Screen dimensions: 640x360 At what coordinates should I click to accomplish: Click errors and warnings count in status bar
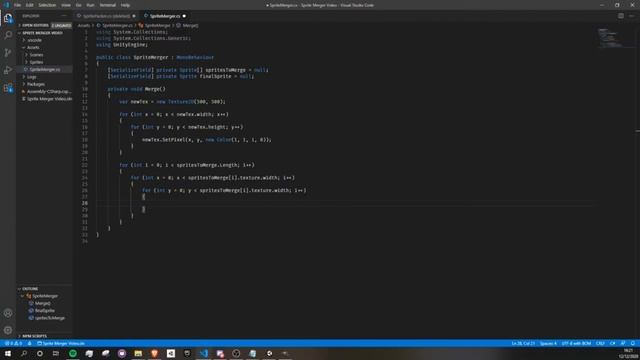13,343
